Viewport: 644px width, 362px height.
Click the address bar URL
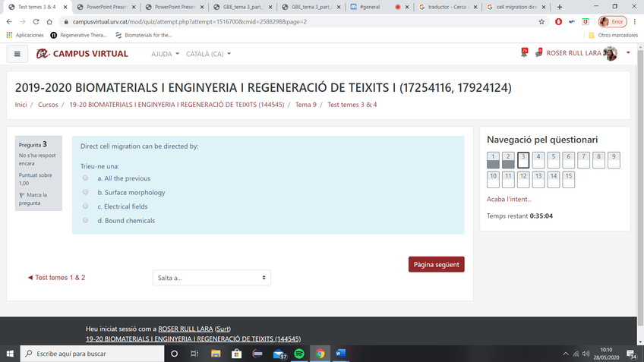190,22
